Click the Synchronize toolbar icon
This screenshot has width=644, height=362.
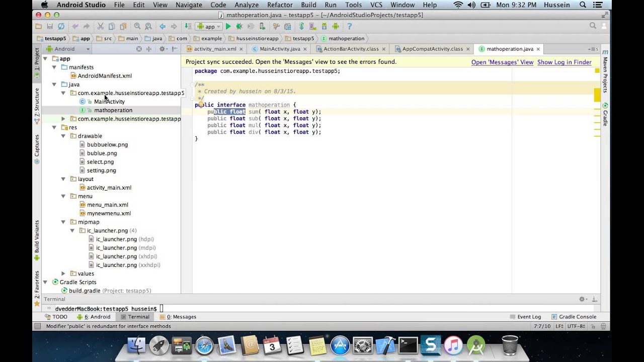click(x=61, y=26)
